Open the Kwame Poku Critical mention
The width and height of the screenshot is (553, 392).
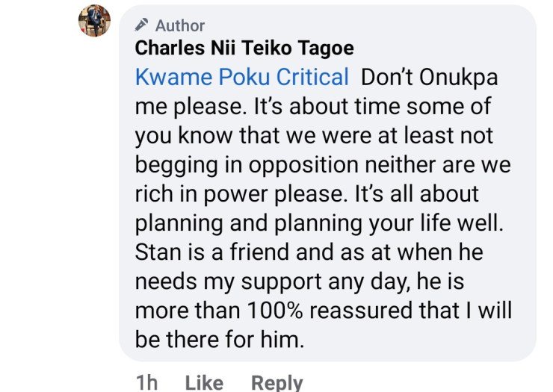[x=242, y=77]
